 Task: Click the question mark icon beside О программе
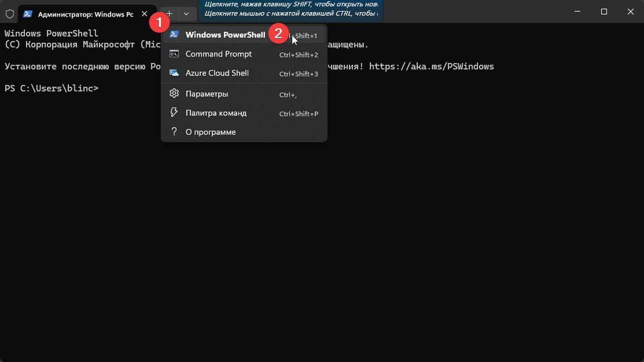[174, 132]
